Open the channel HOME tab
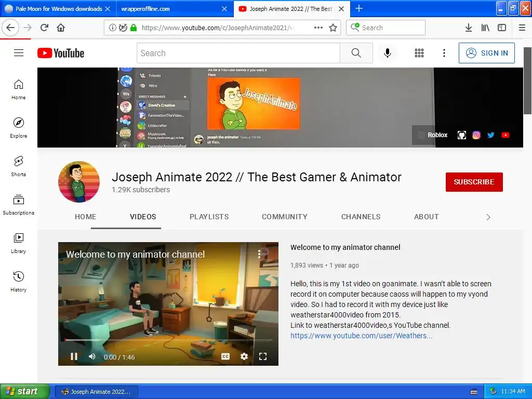Screen dimensions: 532x399 tap(86, 217)
